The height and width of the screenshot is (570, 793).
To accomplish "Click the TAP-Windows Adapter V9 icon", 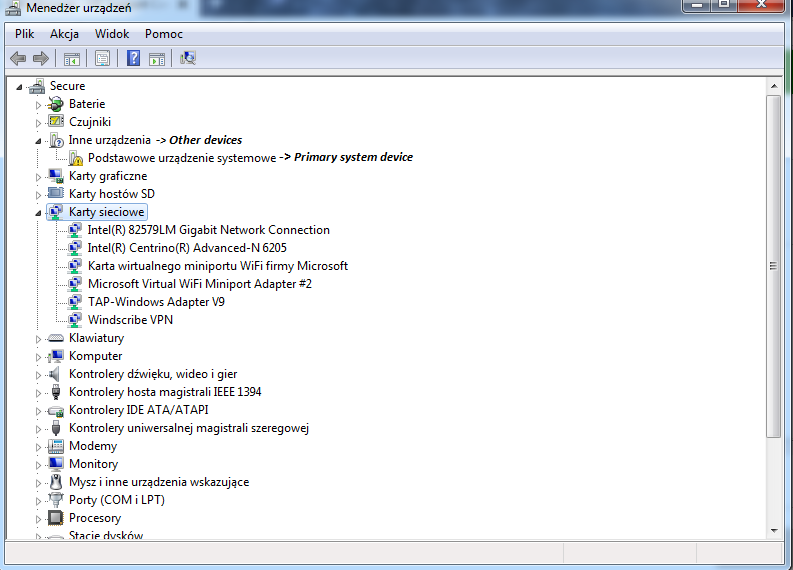I will click(x=75, y=302).
